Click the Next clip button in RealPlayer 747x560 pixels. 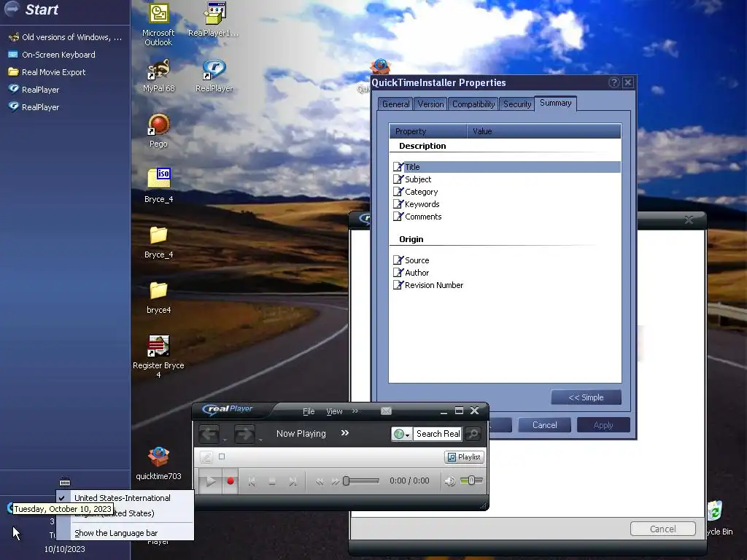293,482
